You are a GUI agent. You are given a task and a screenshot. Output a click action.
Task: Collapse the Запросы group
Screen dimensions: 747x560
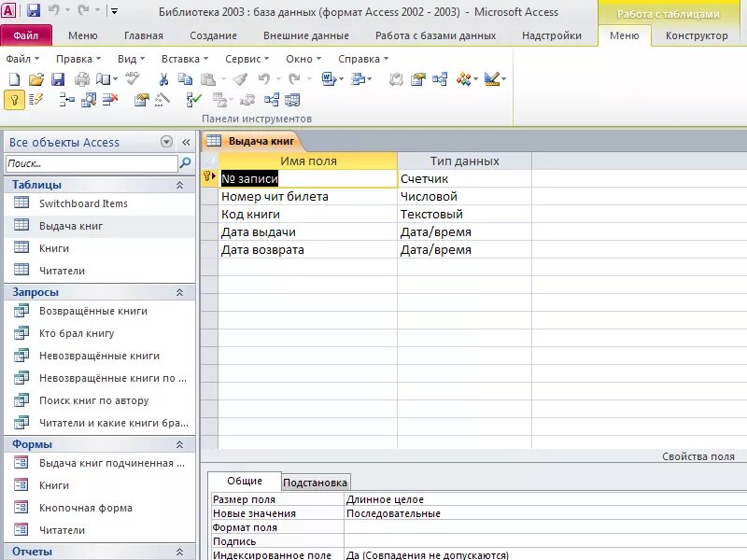[179, 292]
